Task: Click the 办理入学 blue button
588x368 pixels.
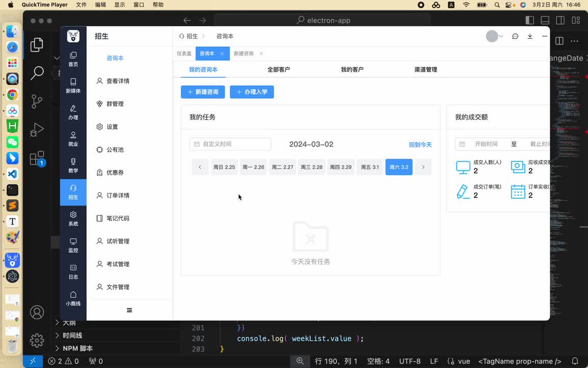Action: [x=252, y=92]
